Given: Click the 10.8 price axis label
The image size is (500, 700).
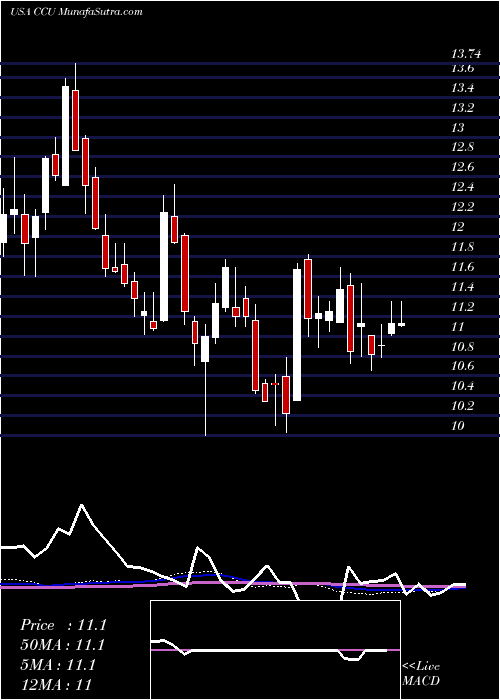Looking at the screenshot, I should coord(462,347).
